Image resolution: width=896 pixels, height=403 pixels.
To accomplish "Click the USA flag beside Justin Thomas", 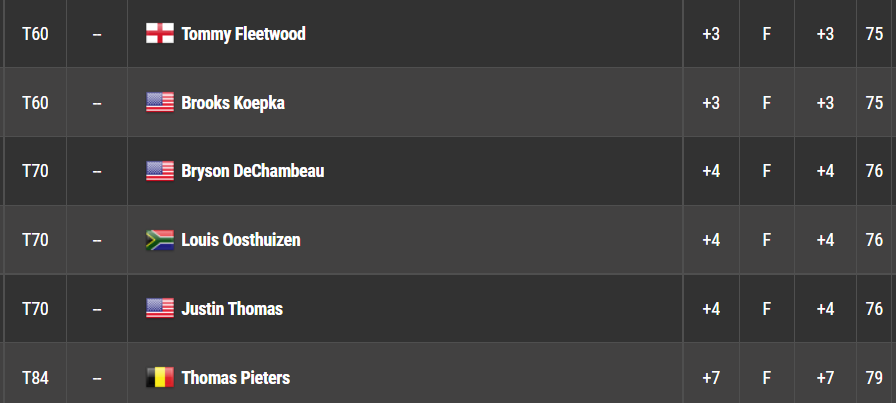I will tap(160, 309).
